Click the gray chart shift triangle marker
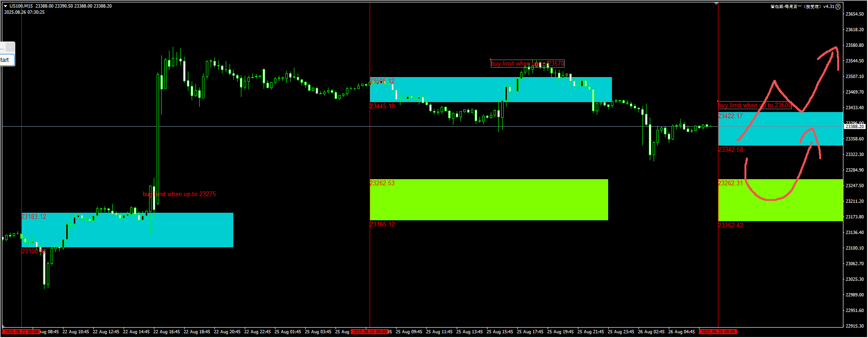The height and width of the screenshot is (338, 868). click(716, 4)
